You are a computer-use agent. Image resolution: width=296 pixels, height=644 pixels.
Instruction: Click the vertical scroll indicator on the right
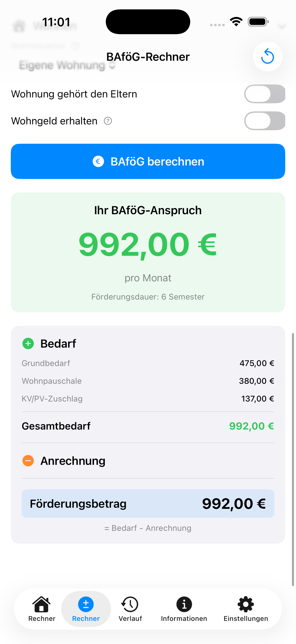[293, 459]
